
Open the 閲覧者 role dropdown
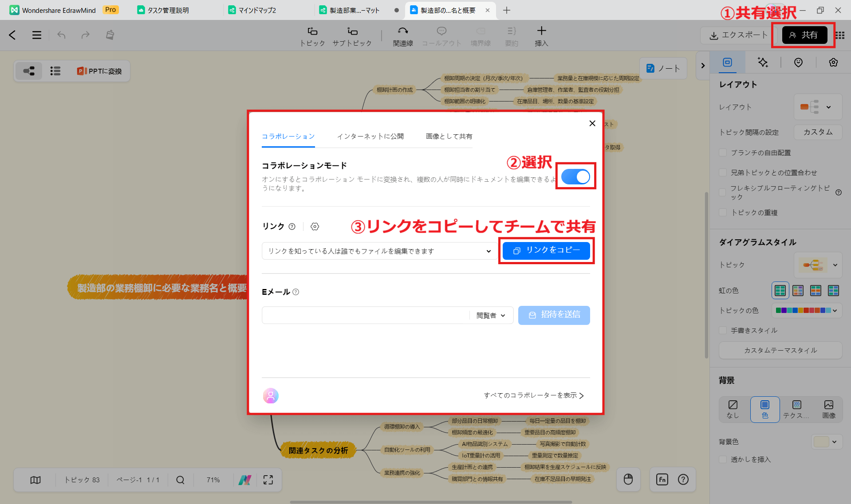point(491,315)
